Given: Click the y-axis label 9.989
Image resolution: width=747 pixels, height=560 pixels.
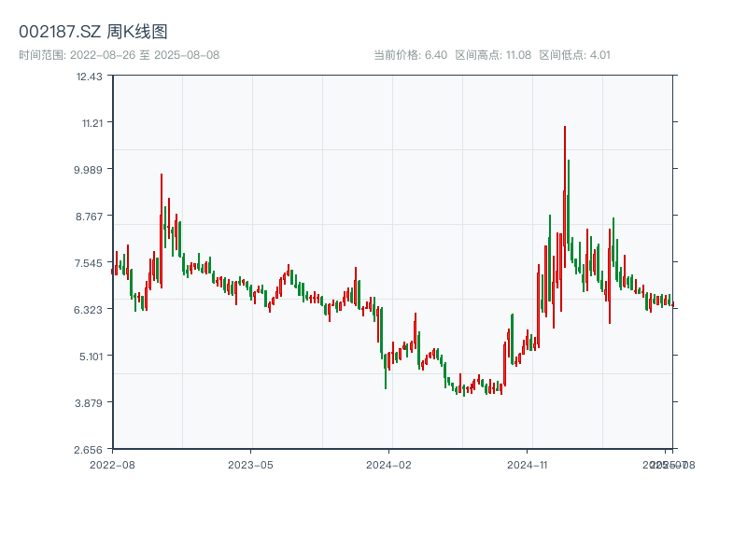Looking at the screenshot, I should 88,170.
